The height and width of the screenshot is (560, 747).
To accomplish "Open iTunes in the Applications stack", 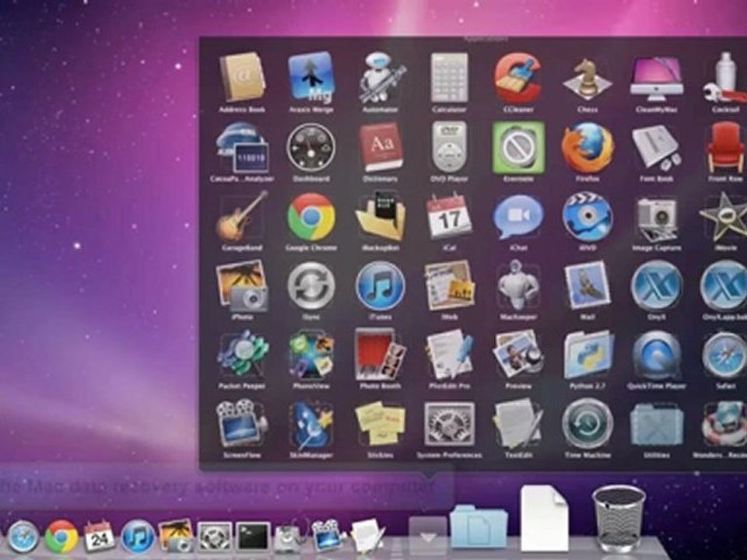I will tap(381, 285).
